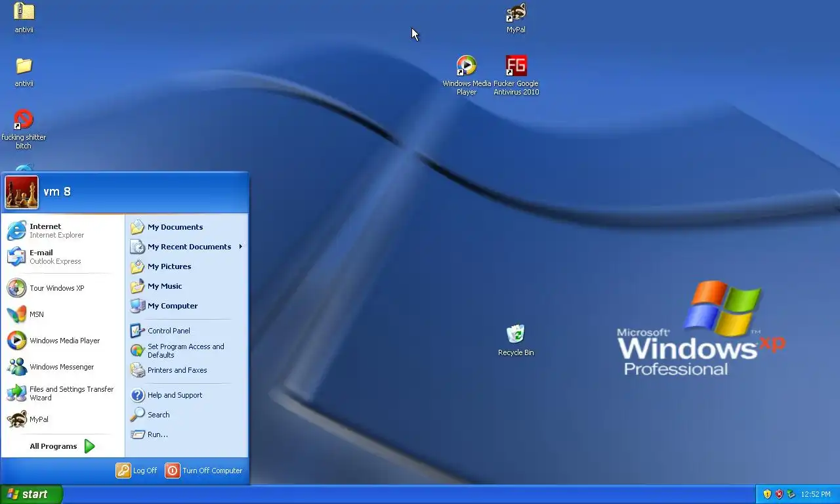
Task: Click Turn Off Computer button
Action: click(204, 471)
